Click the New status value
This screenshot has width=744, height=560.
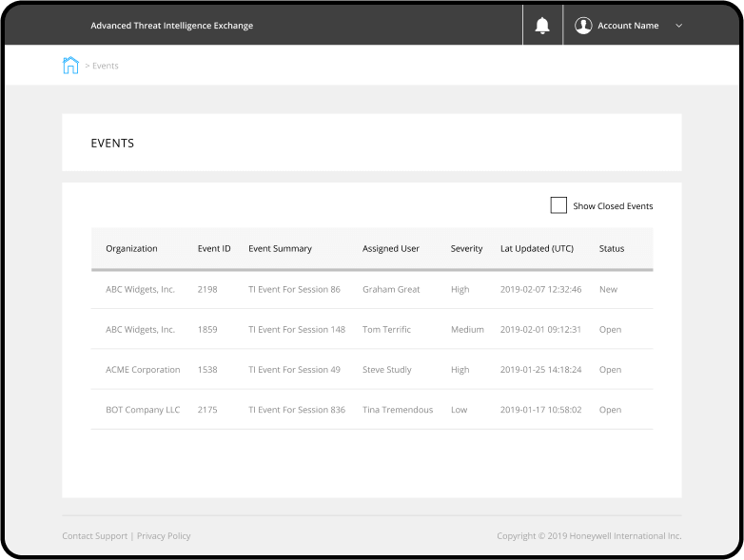coord(608,289)
